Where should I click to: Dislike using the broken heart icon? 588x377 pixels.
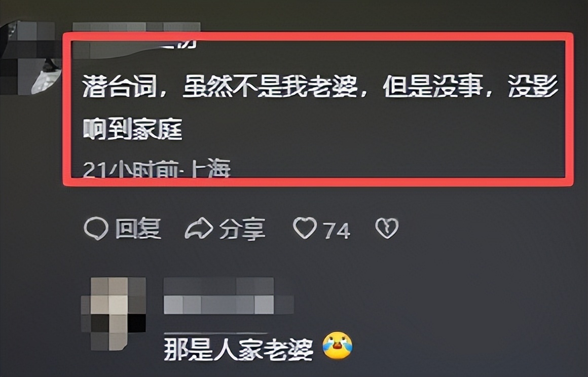click(387, 228)
